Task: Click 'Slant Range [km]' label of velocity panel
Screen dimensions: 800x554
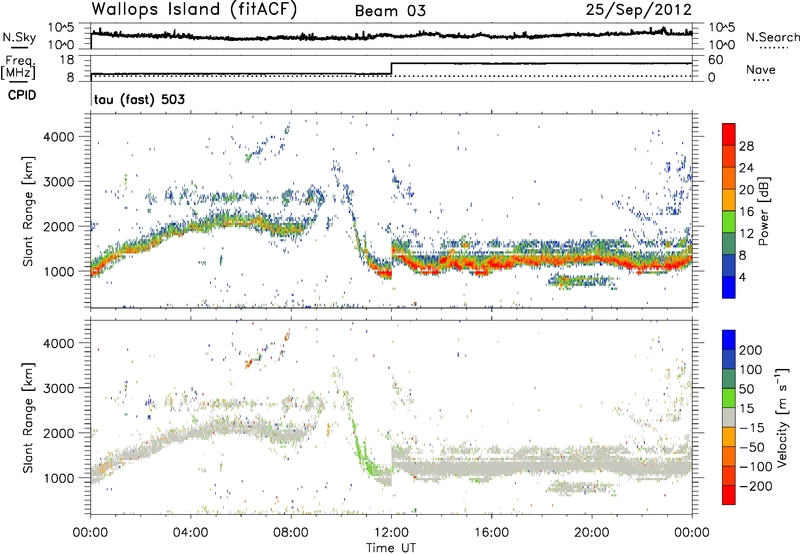Action: pos(29,418)
